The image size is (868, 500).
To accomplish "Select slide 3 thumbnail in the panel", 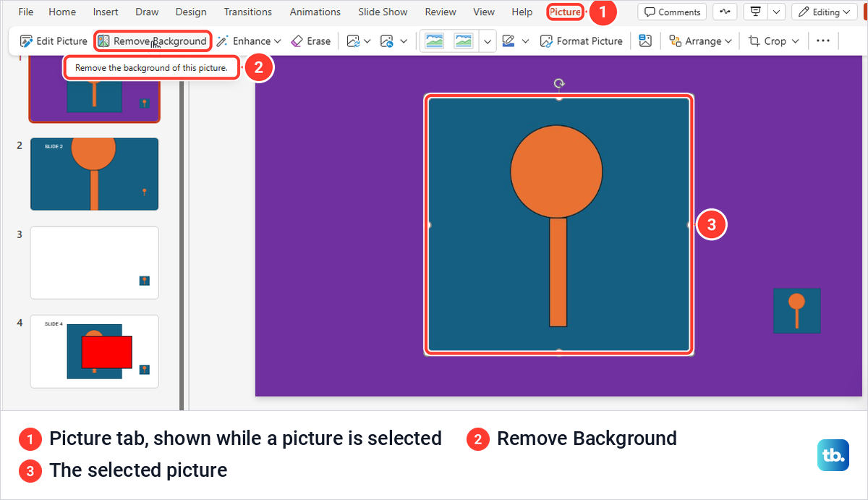I will 94,263.
